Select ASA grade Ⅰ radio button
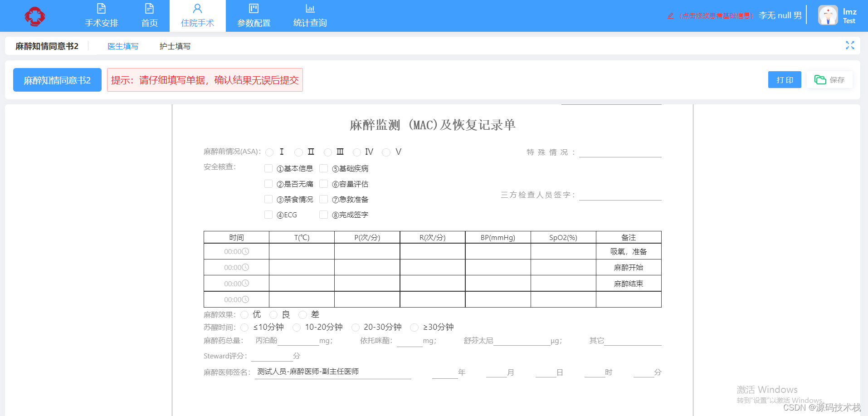 [269, 152]
